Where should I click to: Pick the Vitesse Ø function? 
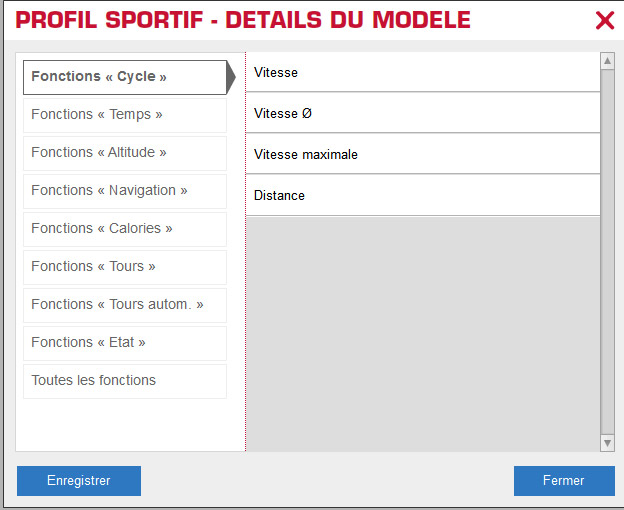click(x=423, y=113)
